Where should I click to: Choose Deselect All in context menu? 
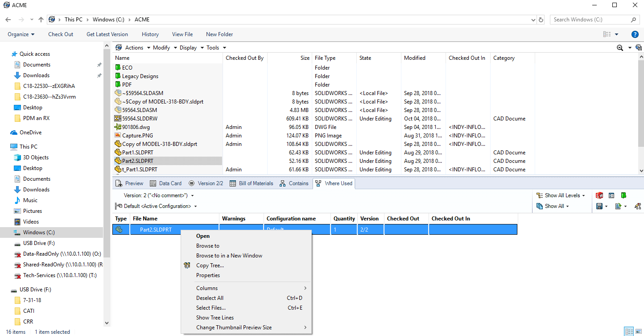(246, 298)
